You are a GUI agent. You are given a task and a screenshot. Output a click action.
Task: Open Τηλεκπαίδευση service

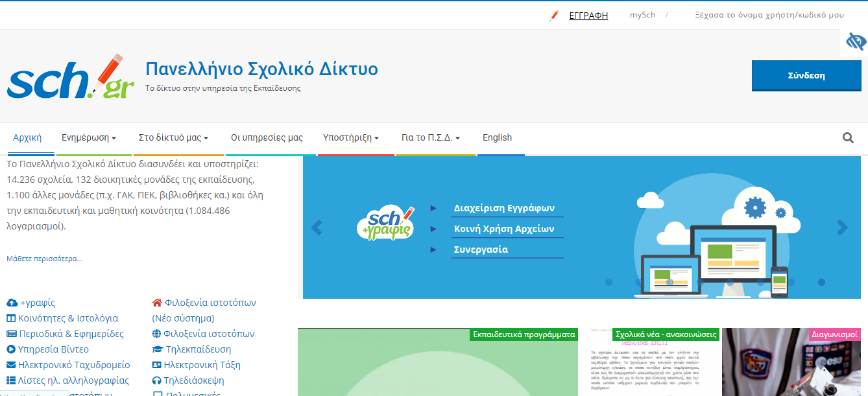(x=197, y=349)
